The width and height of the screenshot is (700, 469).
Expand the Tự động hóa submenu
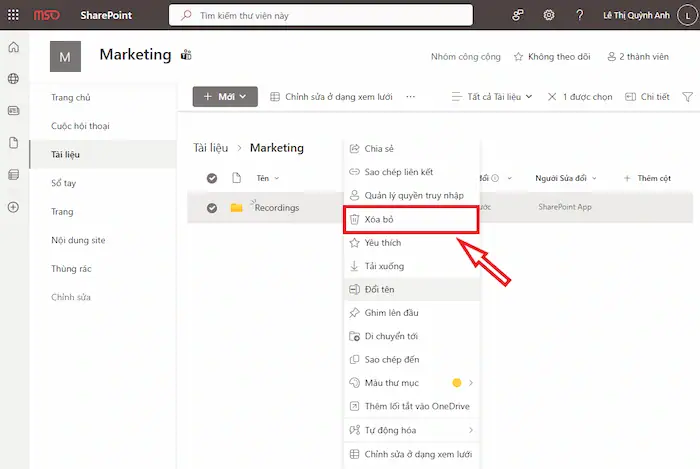tap(410, 430)
